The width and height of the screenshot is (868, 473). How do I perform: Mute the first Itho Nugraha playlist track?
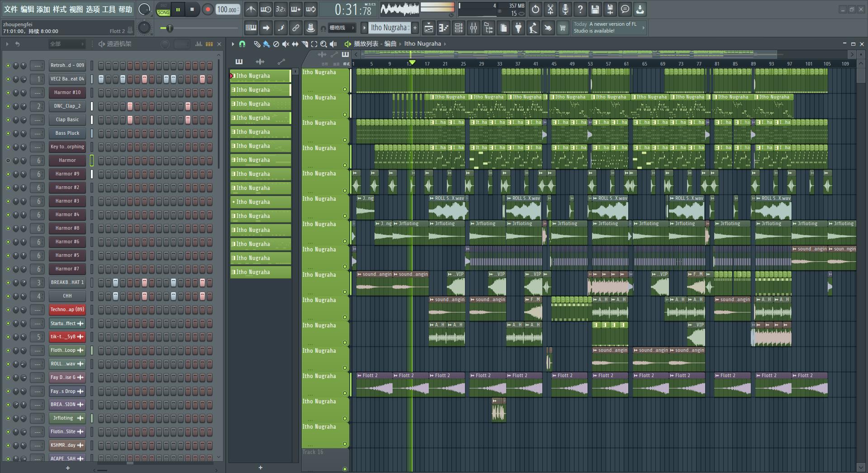(x=345, y=90)
